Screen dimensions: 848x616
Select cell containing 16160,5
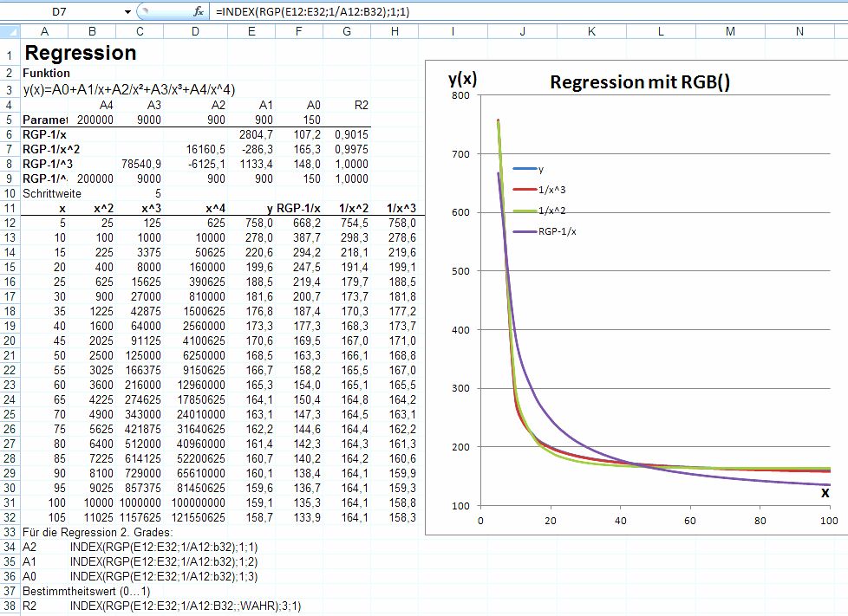pos(195,149)
